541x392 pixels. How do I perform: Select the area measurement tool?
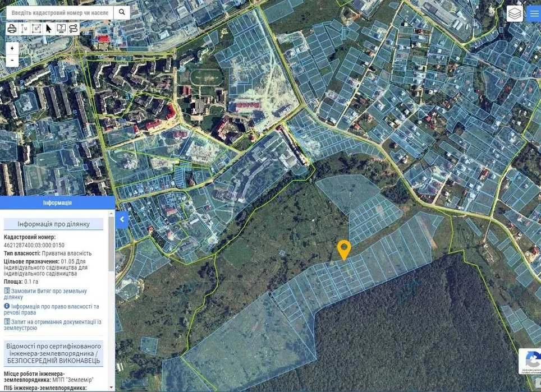pos(36,29)
